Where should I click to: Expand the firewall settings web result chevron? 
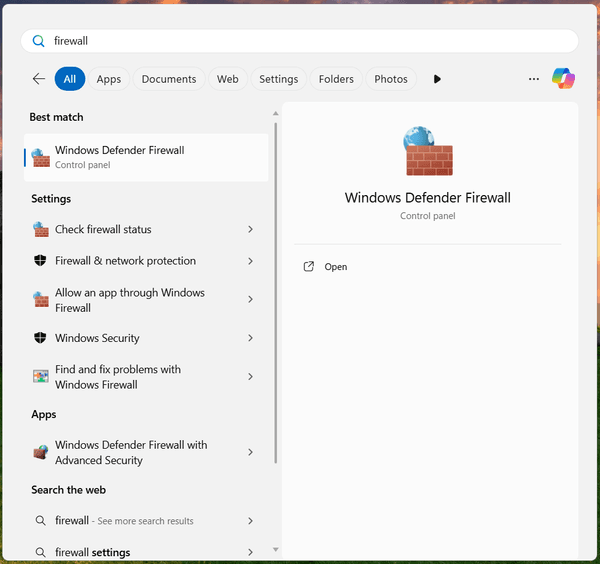[x=250, y=552]
